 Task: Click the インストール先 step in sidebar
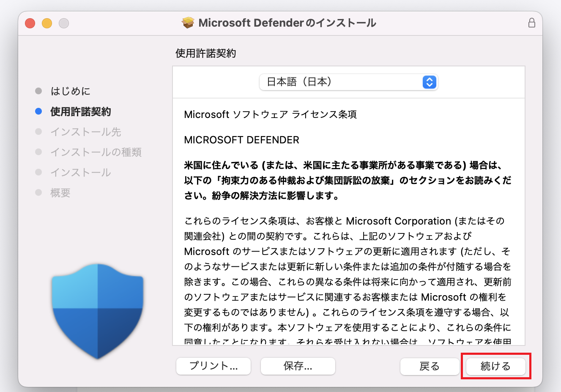[x=86, y=132]
